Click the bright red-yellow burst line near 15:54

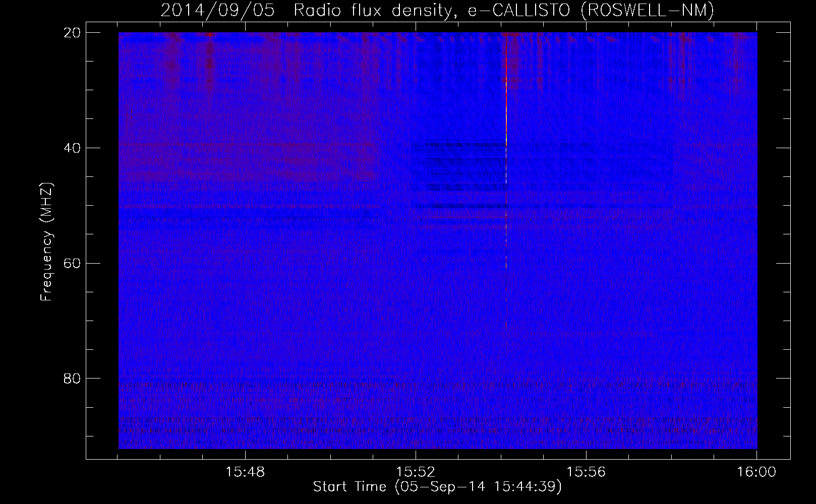[x=506, y=91]
